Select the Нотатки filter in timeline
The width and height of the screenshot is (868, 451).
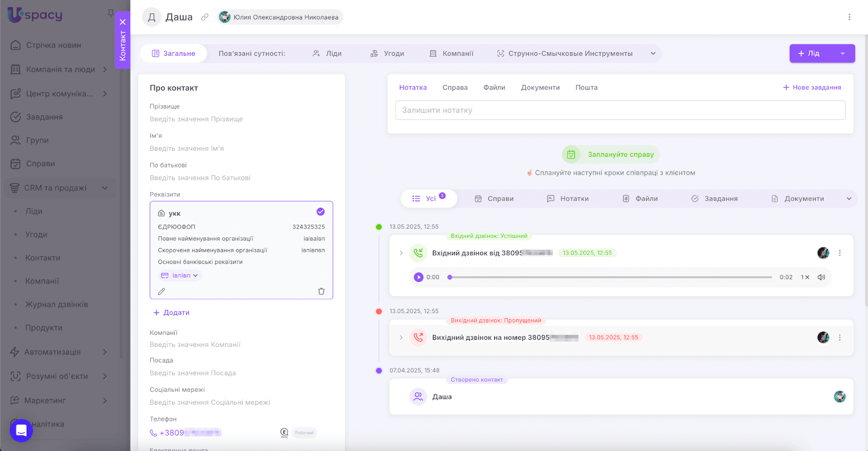tap(568, 199)
